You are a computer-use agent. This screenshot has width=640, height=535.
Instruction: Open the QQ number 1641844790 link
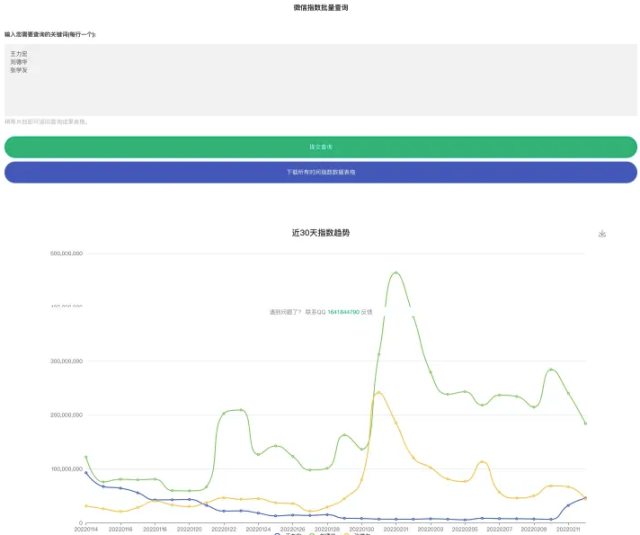tap(343, 312)
